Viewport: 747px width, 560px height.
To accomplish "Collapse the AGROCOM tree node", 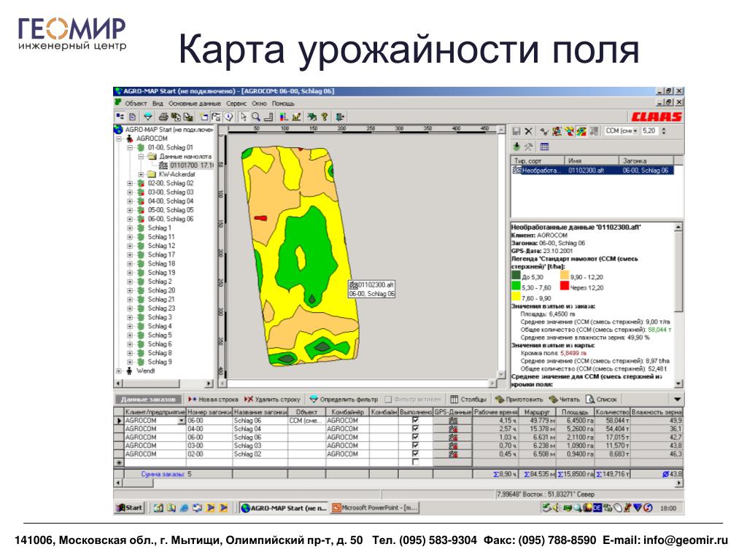I will pyautogui.click(x=119, y=139).
